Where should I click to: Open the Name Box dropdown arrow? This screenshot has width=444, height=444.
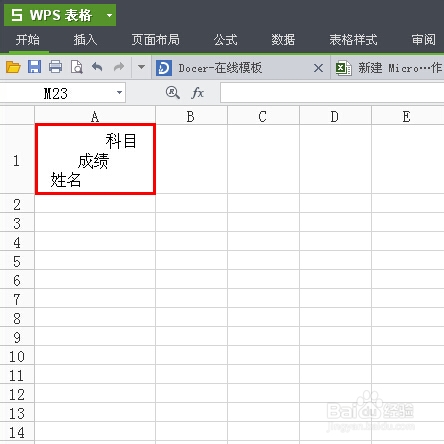click(x=119, y=93)
